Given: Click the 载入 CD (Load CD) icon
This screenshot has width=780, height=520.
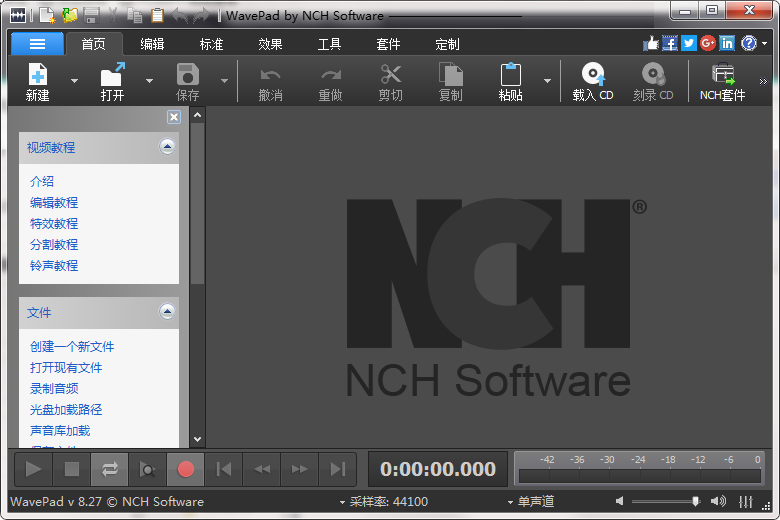Looking at the screenshot, I should pyautogui.click(x=593, y=75).
